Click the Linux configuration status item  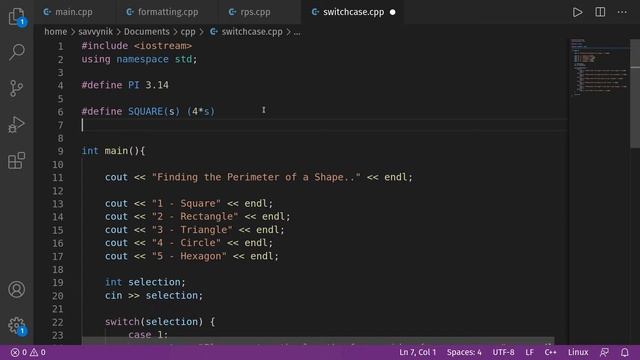[x=578, y=352]
